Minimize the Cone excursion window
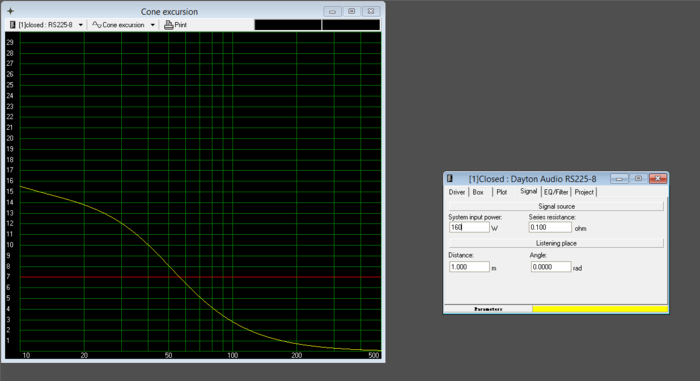700x381 pixels. (332, 11)
